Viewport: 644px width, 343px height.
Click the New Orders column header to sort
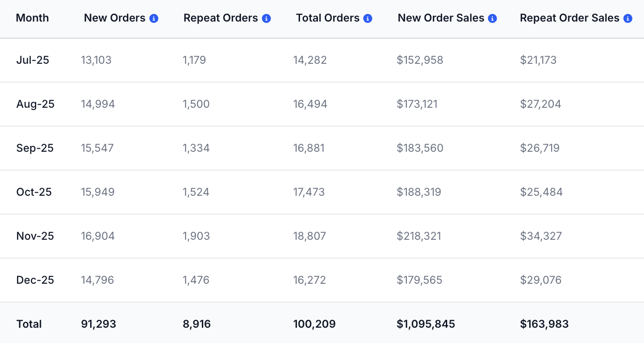click(x=114, y=18)
